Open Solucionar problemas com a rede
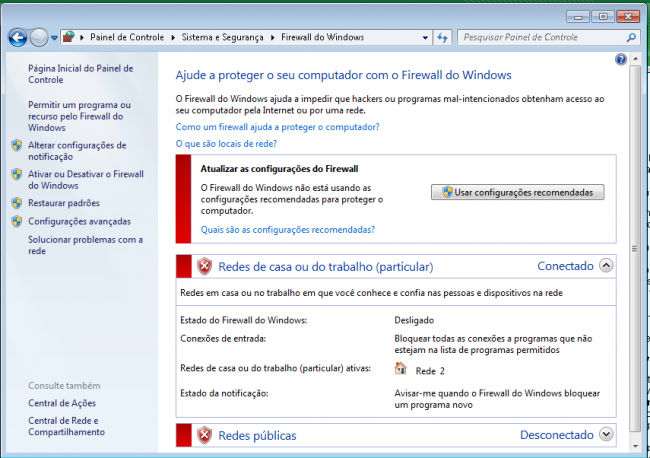 pyautogui.click(x=85, y=245)
